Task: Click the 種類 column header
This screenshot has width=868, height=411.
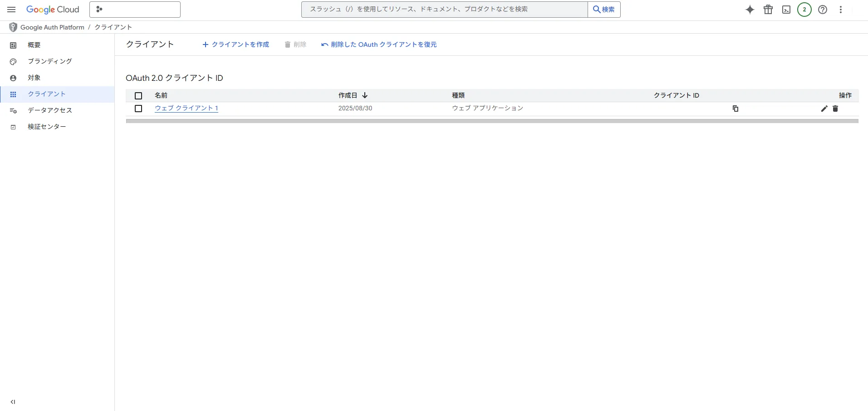Action: click(x=458, y=95)
